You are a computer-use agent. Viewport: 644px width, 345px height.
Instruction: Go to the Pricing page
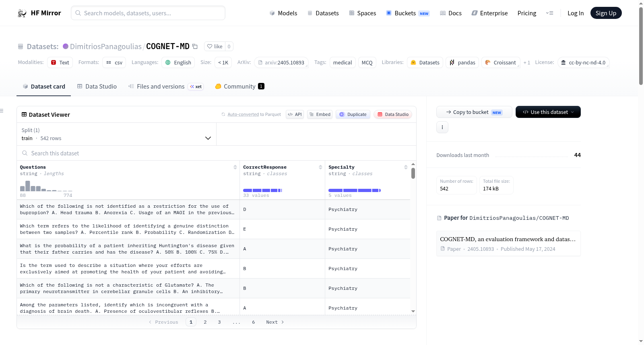(527, 13)
